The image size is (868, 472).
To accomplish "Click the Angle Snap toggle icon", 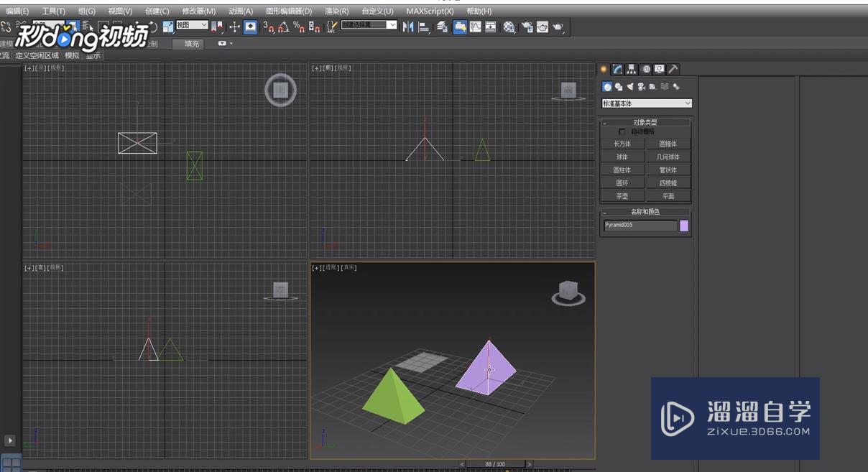I will point(284,27).
